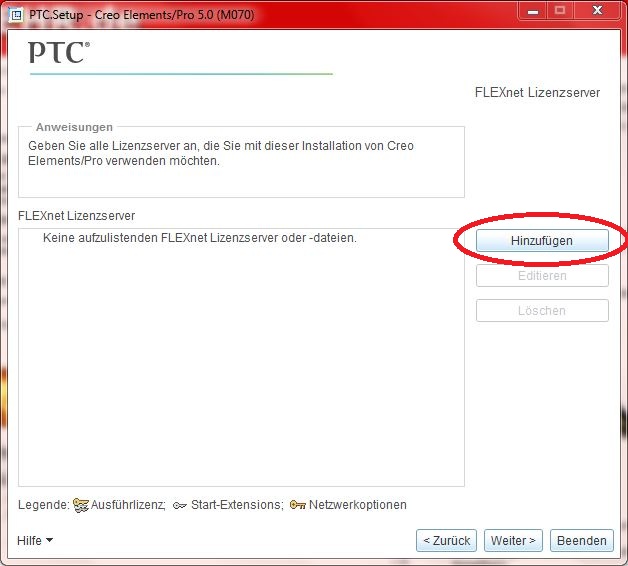628x566 pixels.
Task: Click the Anweisungen instructions text box
Action: tap(240, 160)
